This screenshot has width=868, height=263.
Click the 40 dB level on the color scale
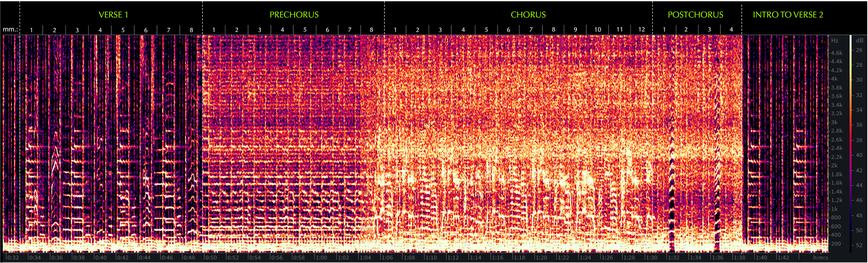coord(859,155)
